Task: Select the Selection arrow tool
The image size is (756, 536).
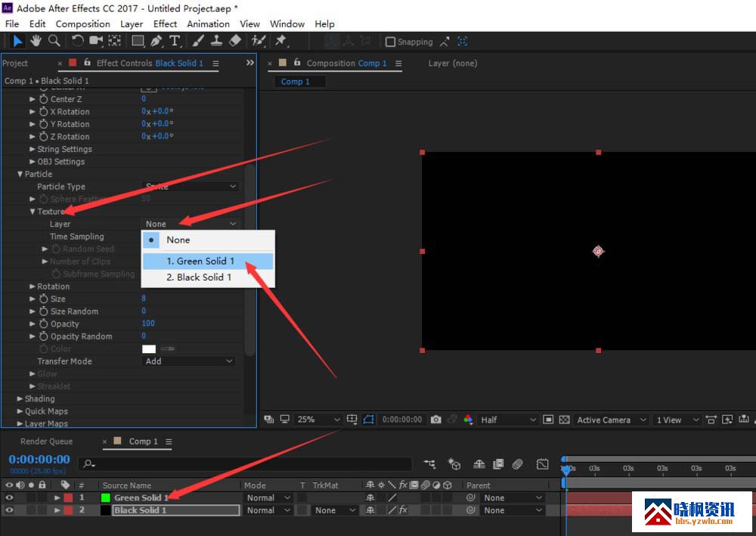Action: tap(17, 42)
